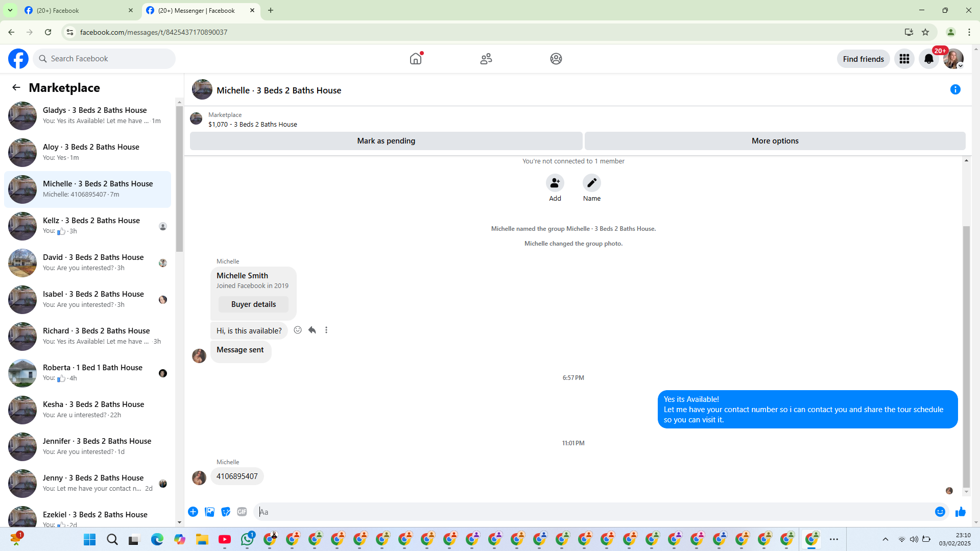This screenshot has width=980, height=551.
Task: Open YouTube from the taskbar
Action: (x=225, y=539)
